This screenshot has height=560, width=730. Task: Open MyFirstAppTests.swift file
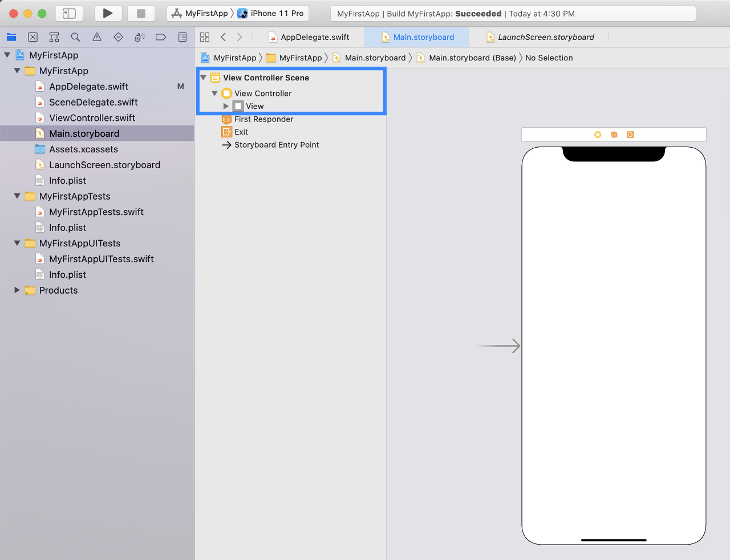pyautogui.click(x=97, y=212)
